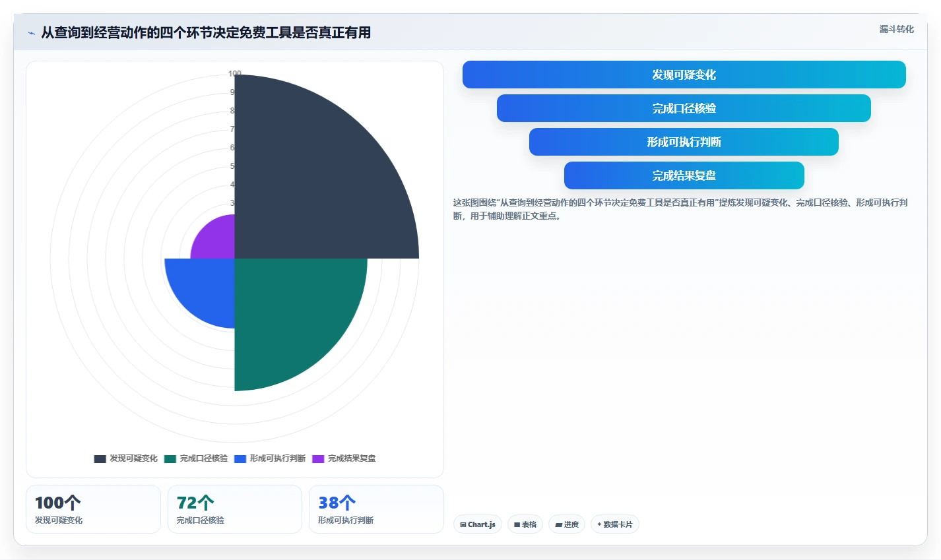Click the description paragraph below the funnel
This screenshot has height=560, width=941.
tap(680, 209)
